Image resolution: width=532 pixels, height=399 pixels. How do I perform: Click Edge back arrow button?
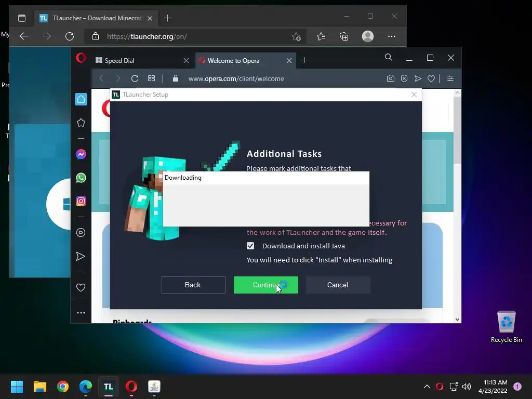click(24, 36)
